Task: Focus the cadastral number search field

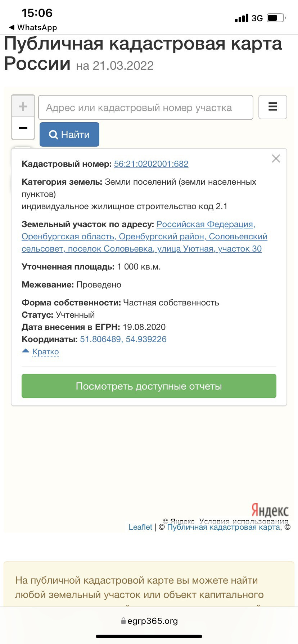Action: click(x=145, y=107)
